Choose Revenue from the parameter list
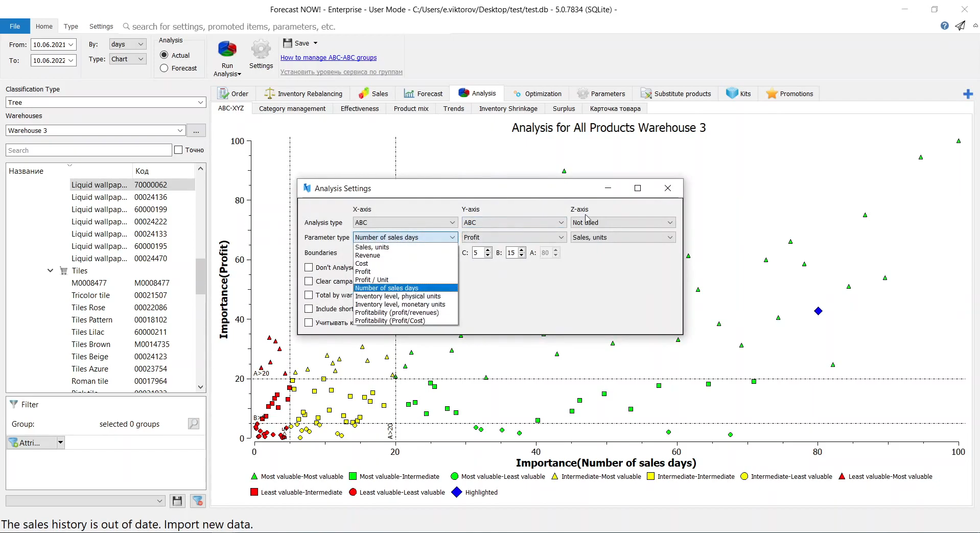980x533 pixels. [406, 256]
